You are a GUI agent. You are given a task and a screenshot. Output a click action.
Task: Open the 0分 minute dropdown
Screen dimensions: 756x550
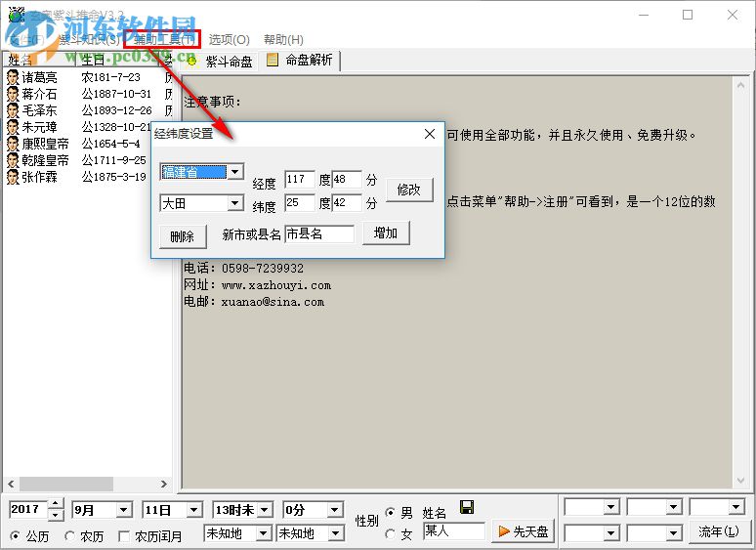coord(335,510)
